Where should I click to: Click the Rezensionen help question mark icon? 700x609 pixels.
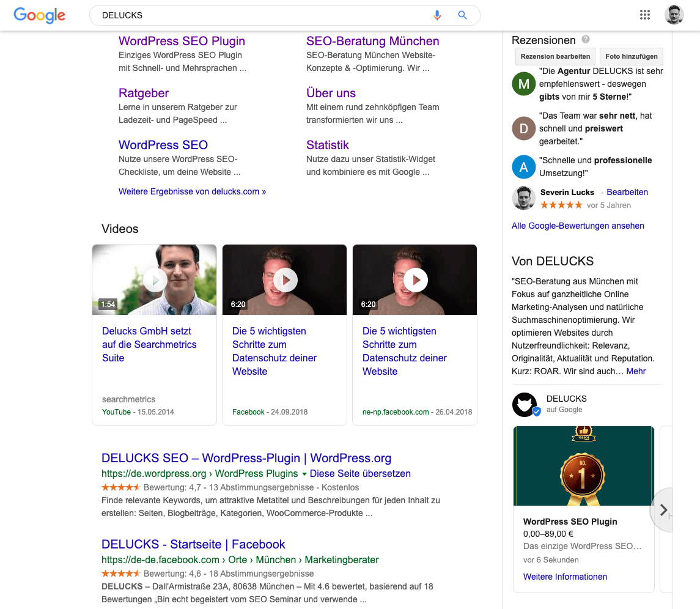click(x=586, y=39)
